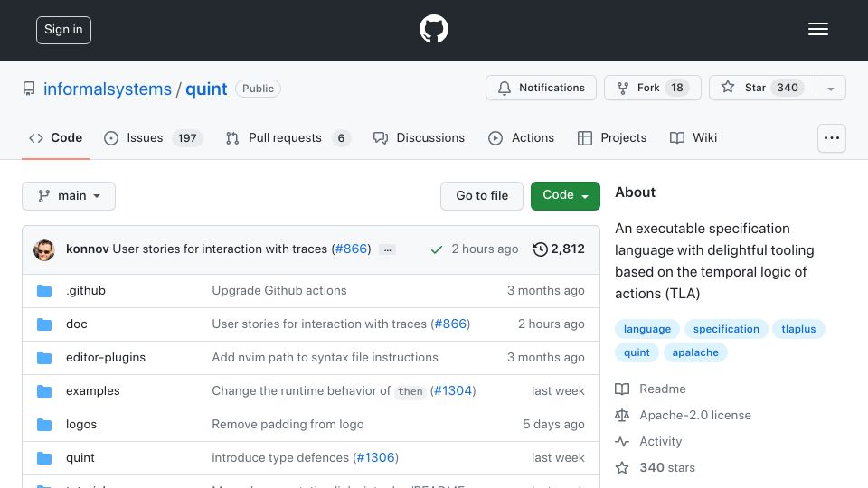The image size is (868, 488).
Task: Open the .github folder
Action: coord(86,290)
